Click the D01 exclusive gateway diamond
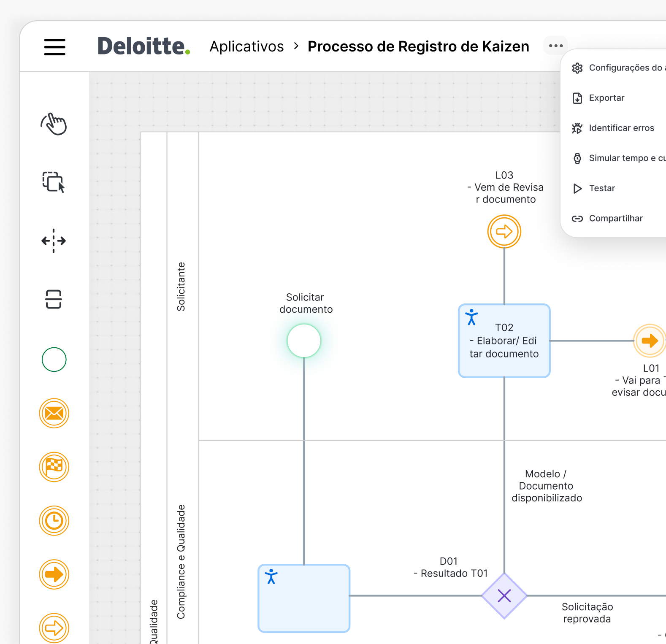The image size is (666, 644). 504,595
